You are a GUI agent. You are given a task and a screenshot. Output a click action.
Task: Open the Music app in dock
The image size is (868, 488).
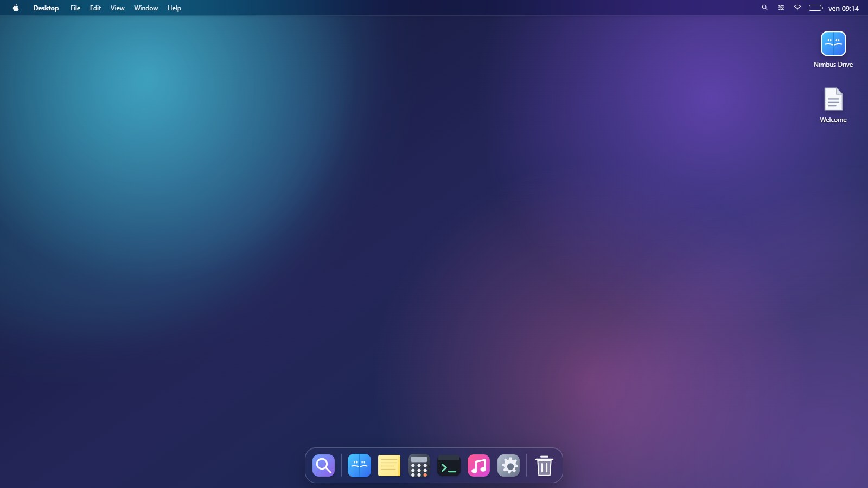click(x=478, y=465)
